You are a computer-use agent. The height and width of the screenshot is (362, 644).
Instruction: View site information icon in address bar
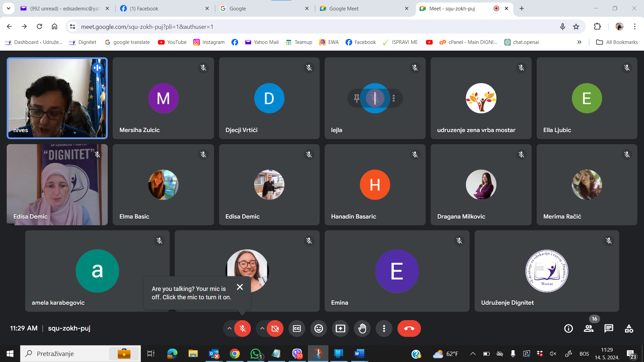(x=72, y=26)
